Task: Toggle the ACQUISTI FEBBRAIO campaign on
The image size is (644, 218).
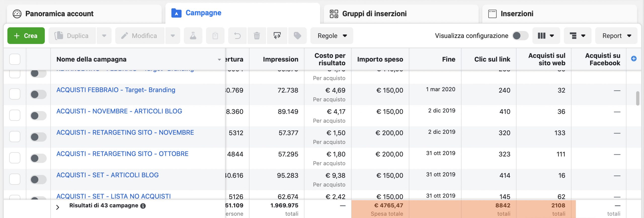Action: 38,95
